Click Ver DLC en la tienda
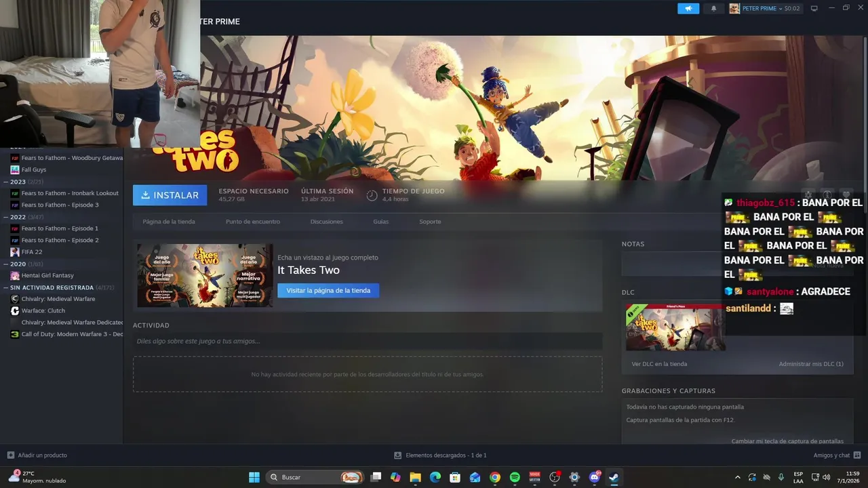868x488 pixels. (659, 364)
